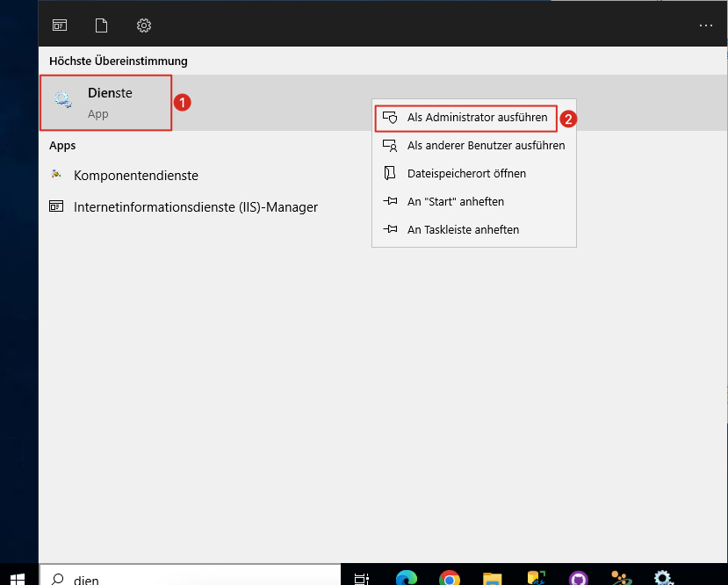Select the Settings gear filter in search header
The width and height of the screenshot is (728, 585).
click(144, 25)
